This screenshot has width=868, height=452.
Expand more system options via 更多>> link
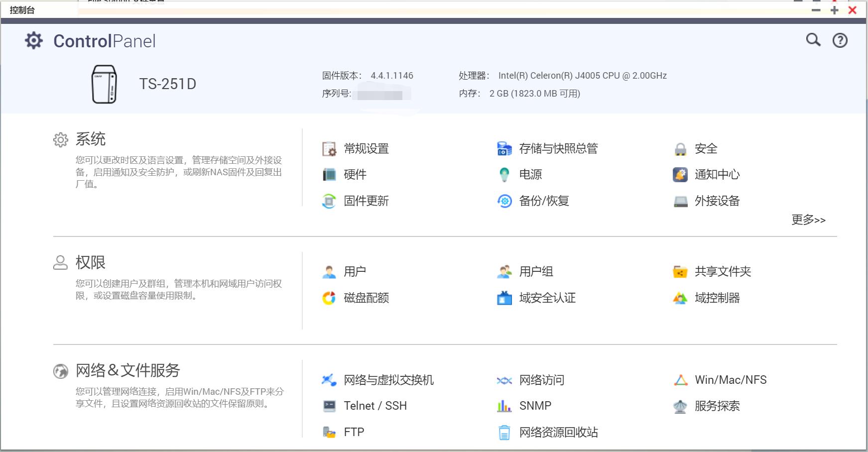coord(807,220)
